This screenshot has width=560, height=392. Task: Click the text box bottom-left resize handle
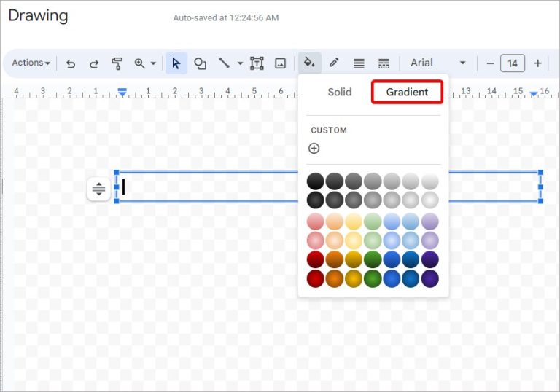click(117, 201)
